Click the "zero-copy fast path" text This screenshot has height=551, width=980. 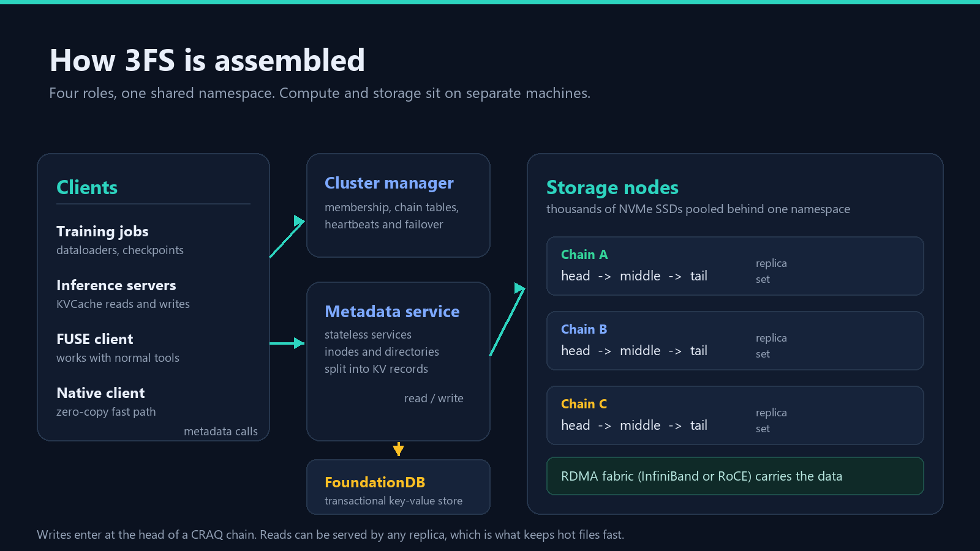[x=106, y=412]
